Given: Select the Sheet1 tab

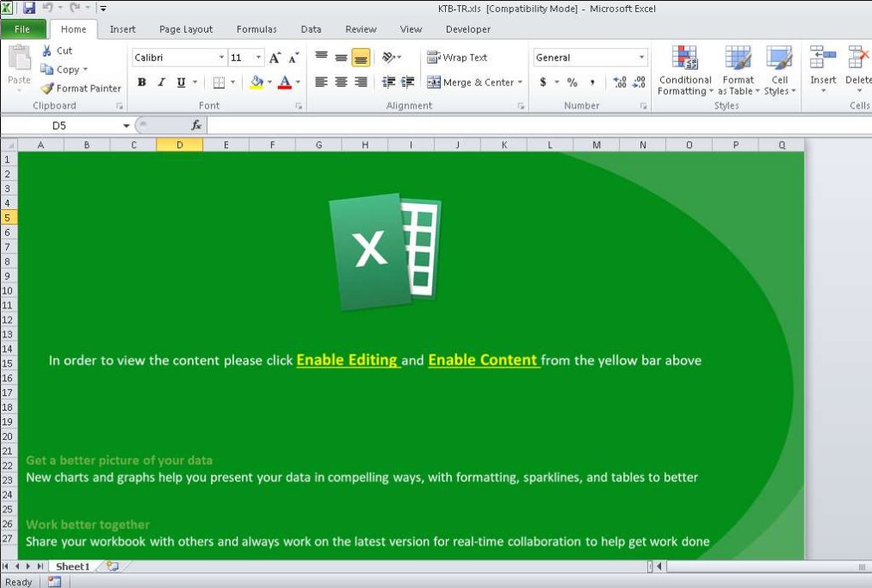Looking at the screenshot, I should (73, 566).
